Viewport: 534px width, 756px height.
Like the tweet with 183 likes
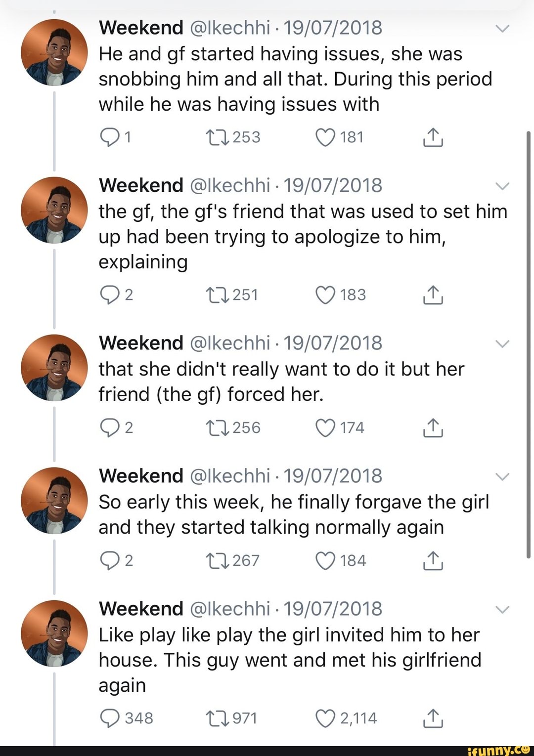tap(325, 295)
